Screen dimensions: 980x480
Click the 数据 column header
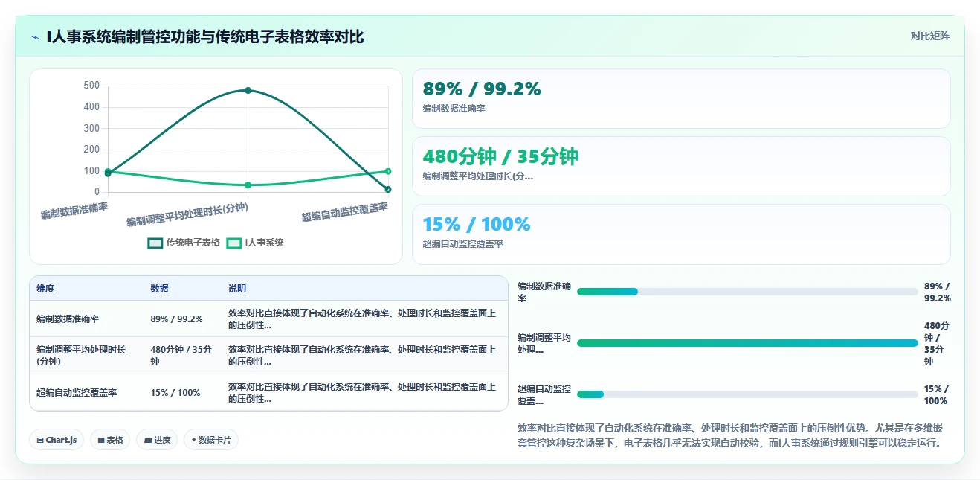[159, 289]
